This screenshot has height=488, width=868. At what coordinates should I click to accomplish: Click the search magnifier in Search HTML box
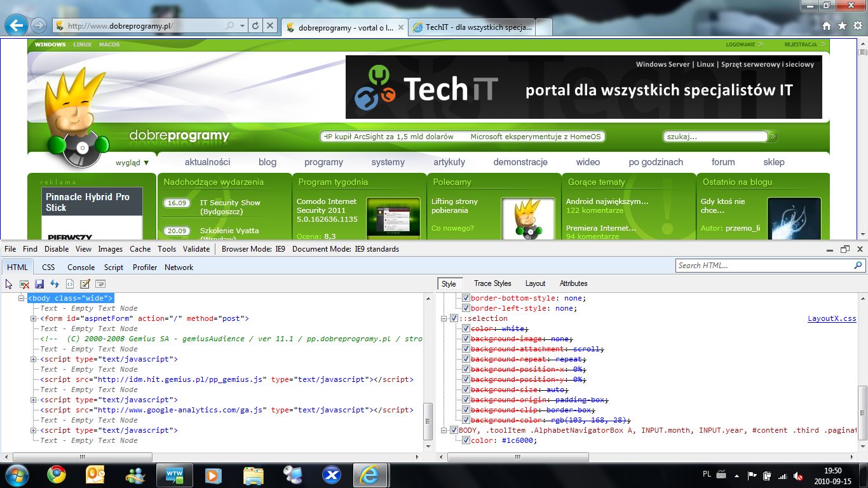pyautogui.click(x=858, y=266)
